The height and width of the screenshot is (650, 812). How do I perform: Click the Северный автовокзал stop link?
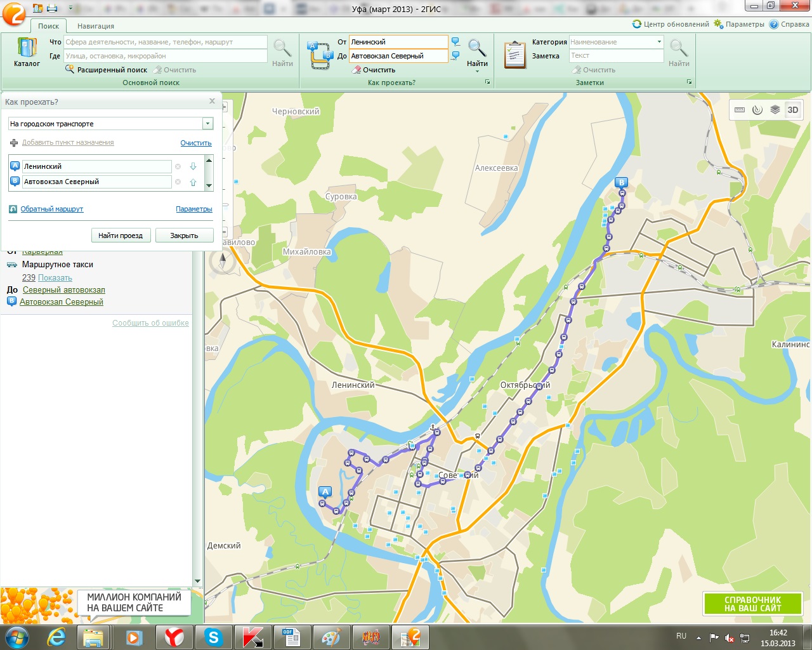[64, 289]
